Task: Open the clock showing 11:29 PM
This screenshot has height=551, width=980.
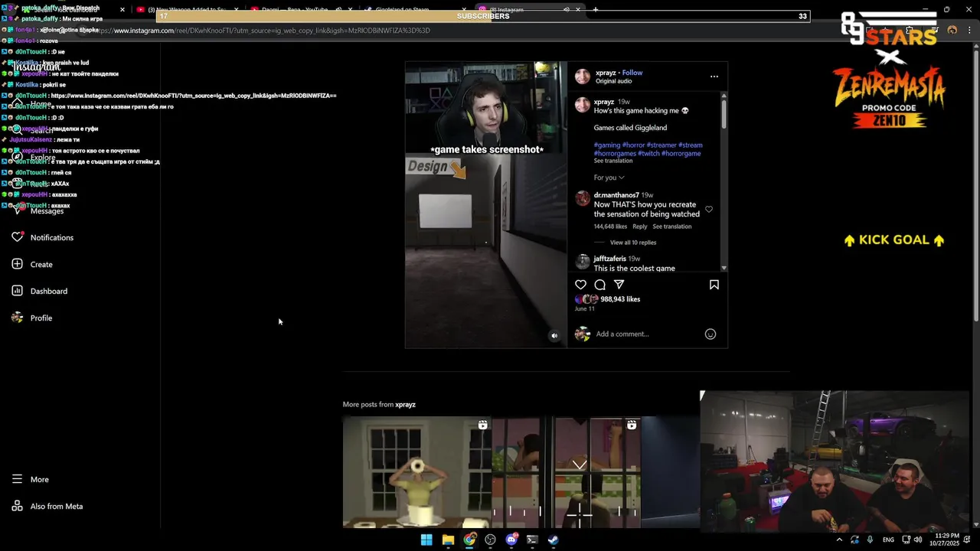Action: pos(944,540)
